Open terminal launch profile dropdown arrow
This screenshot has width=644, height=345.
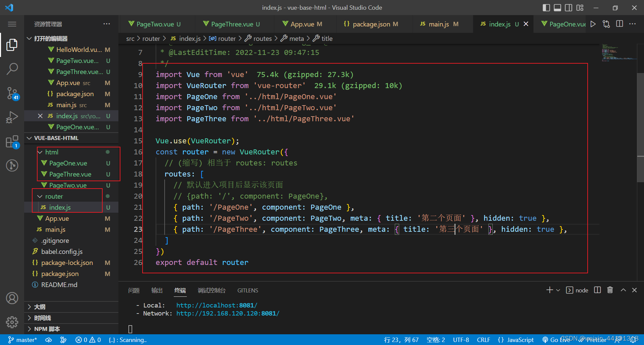(x=558, y=290)
